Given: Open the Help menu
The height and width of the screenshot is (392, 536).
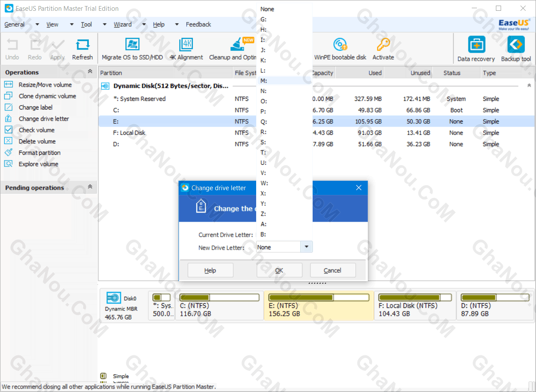Looking at the screenshot, I should tap(159, 25).
